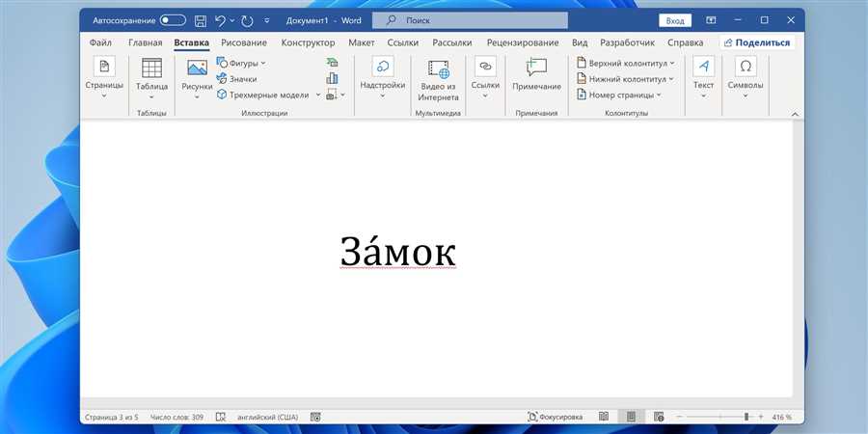Open spelling check status bar icon
This screenshot has height=434, width=868.
[x=220, y=417]
